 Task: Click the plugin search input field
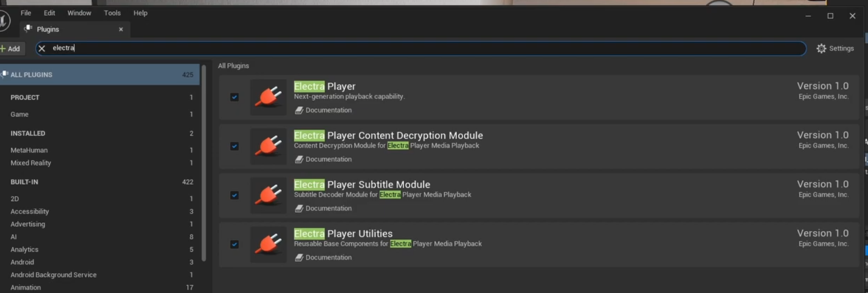[x=421, y=48]
